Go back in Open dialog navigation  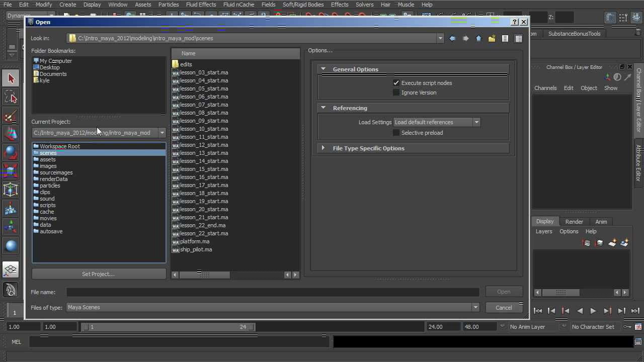pyautogui.click(x=452, y=38)
